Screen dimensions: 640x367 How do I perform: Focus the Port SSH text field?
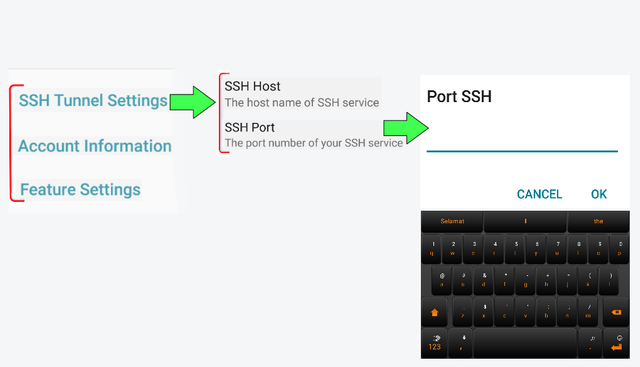(522, 139)
